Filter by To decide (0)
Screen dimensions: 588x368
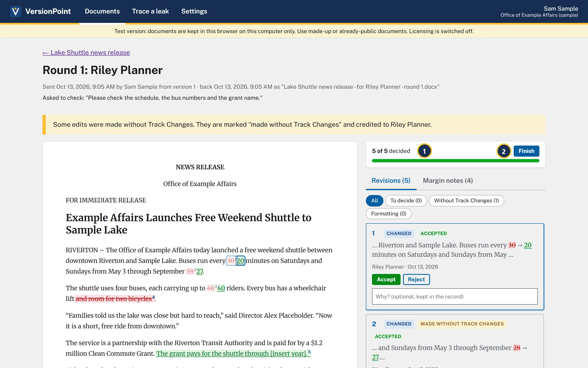tap(406, 201)
